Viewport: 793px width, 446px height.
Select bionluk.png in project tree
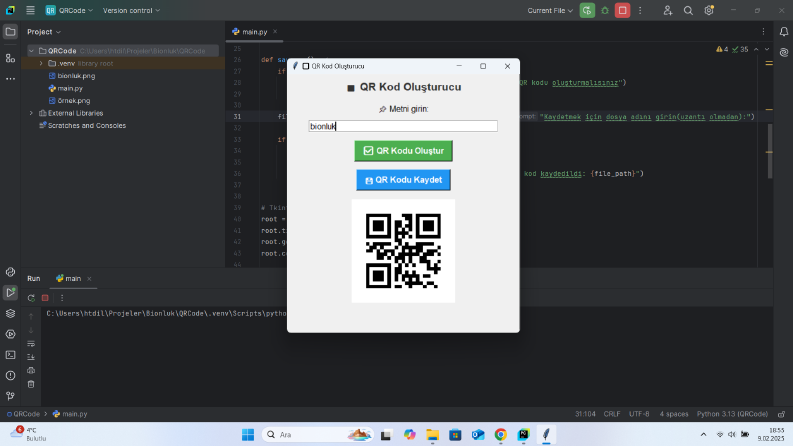click(72, 76)
